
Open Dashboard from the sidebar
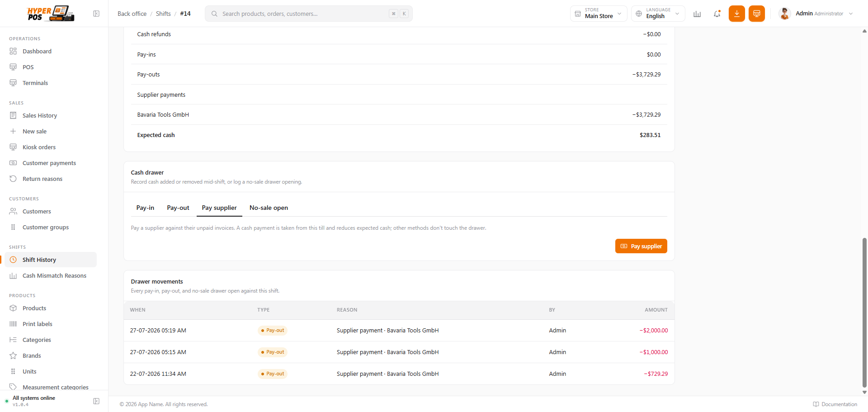37,51
